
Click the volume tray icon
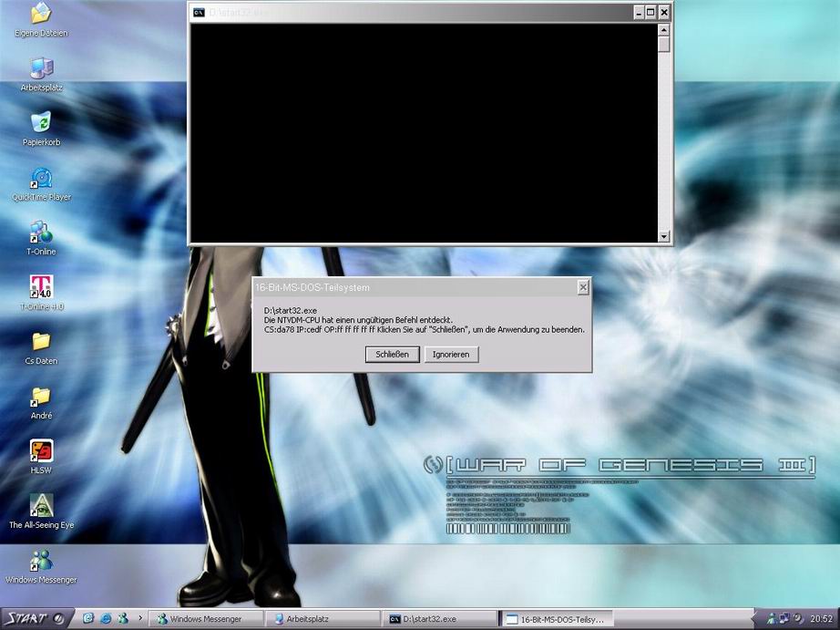pos(798,619)
